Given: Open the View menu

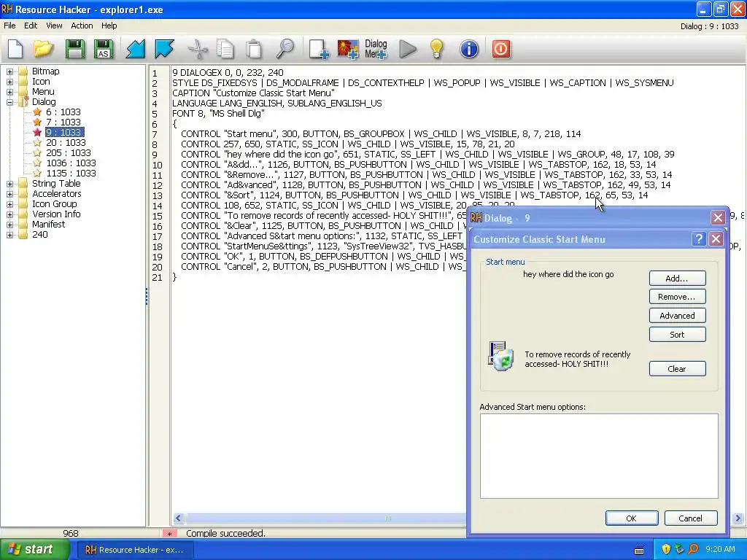Looking at the screenshot, I should [54, 26].
